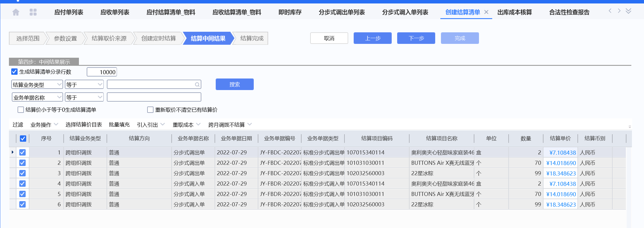Switch to 应付结算清单_物料 tab

tap(171, 12)
